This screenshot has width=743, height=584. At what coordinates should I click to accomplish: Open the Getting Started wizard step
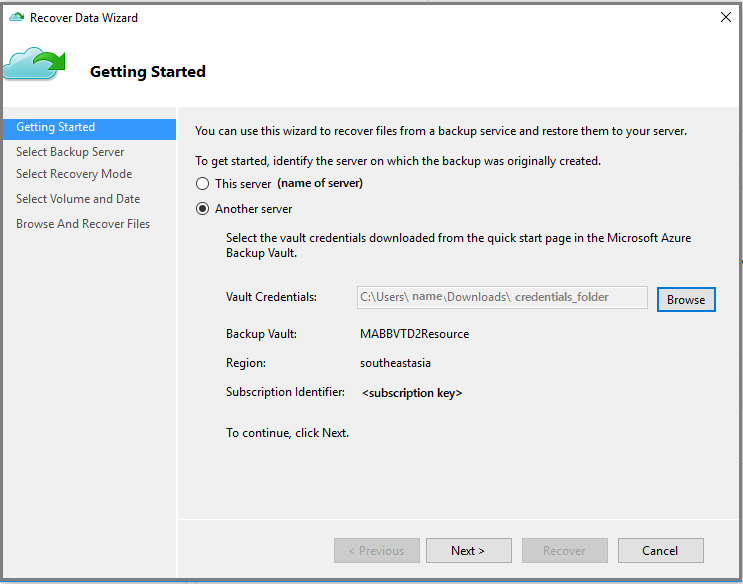(x=90, y=128)
